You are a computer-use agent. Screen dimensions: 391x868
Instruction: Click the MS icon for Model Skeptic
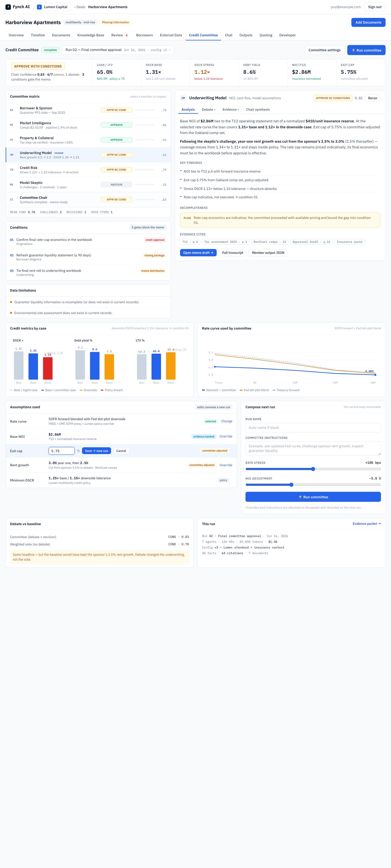(x=11, y=185)
